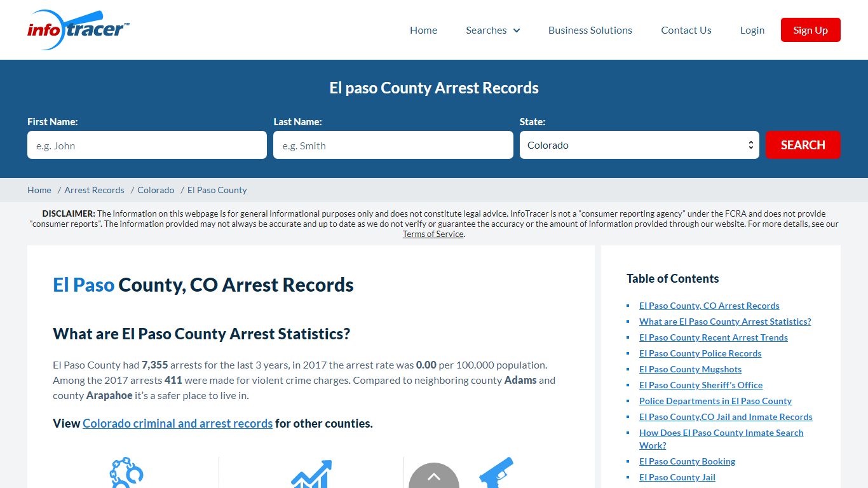
Task: Open Arrest Records breadcrumb link
Action: (94, 190)
